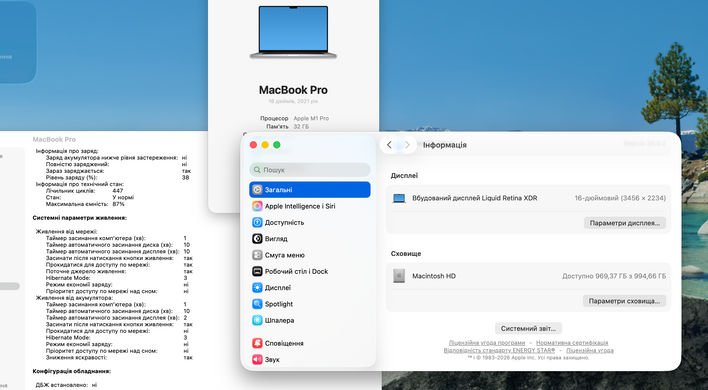Click the Процесор Apple M1 Pro row

(294, 118)
